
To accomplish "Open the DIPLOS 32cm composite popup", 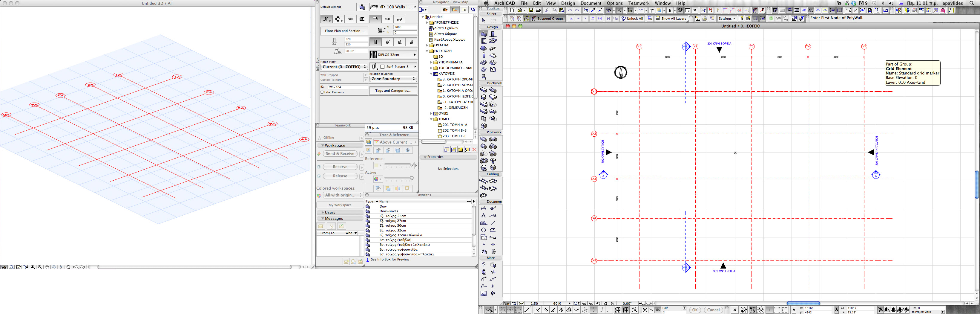I will 393,55.
